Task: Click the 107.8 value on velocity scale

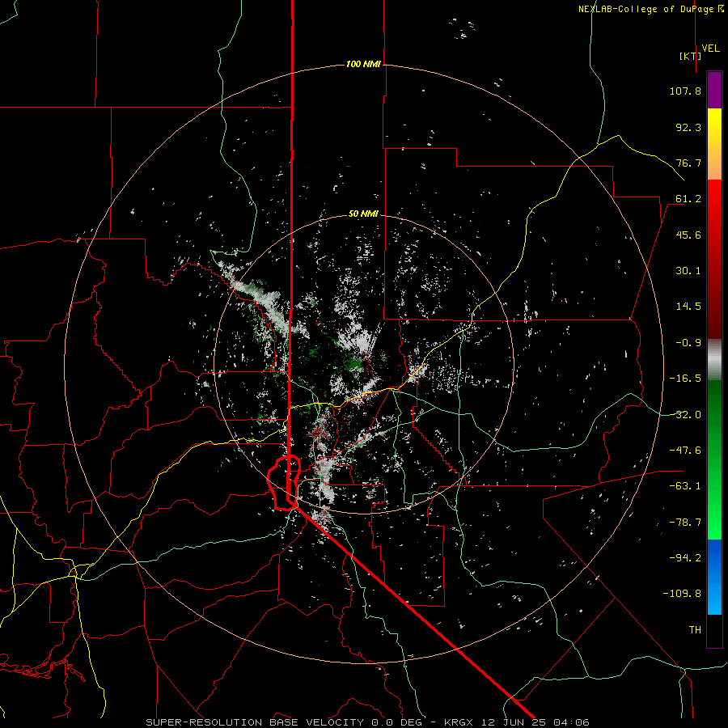Action: [685, 91]
